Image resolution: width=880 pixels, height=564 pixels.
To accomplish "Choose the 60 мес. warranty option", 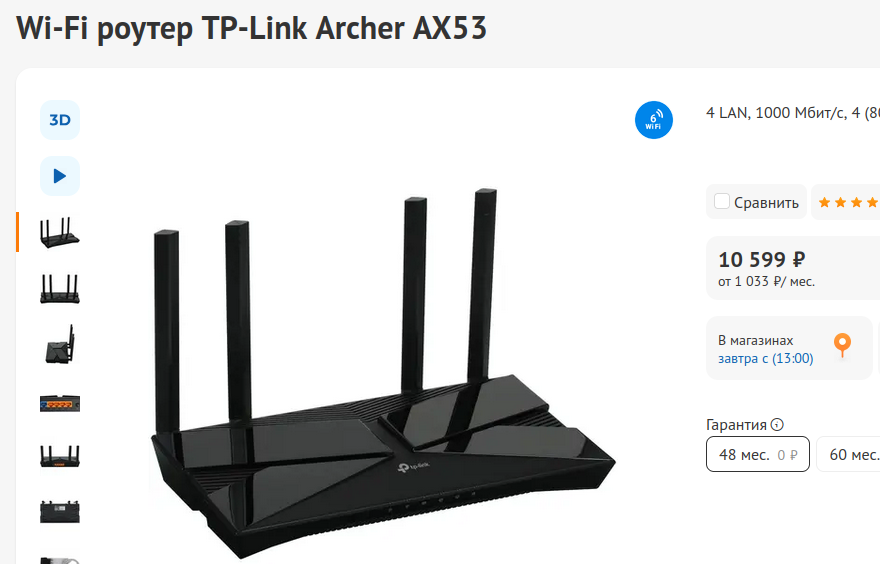I will pos(848,454).
